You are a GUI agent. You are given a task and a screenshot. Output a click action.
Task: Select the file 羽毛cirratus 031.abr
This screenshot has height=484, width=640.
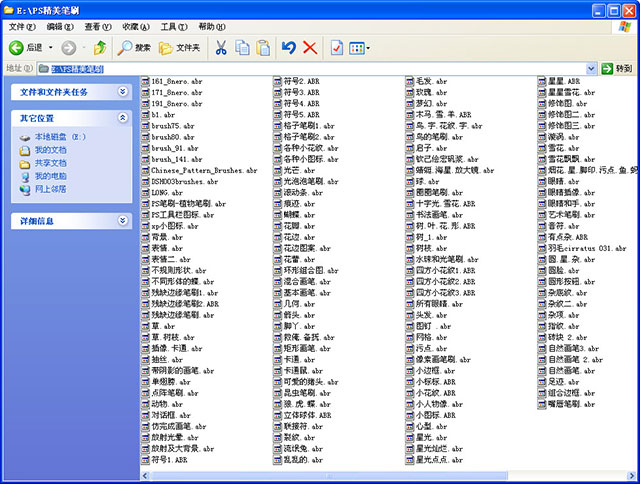[x=587, y=248]
